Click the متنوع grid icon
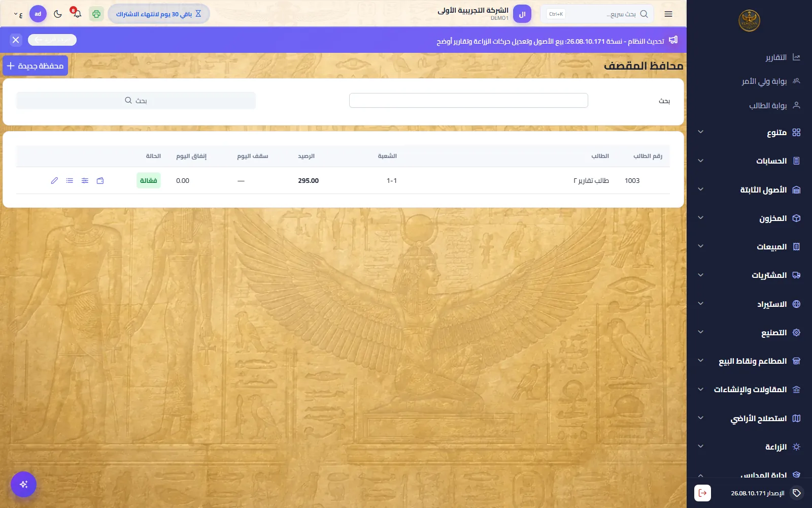The width and height of the screenshot is (812, 508). (796, 132)
